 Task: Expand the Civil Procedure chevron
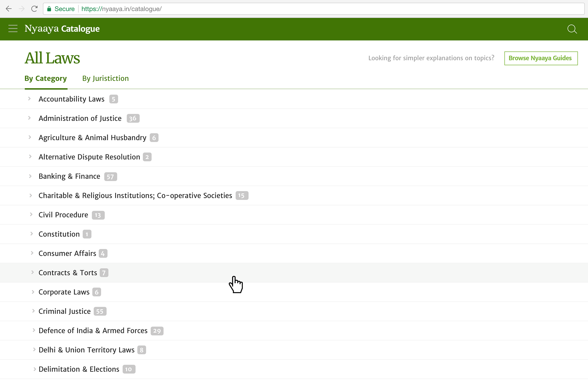tap(31, 214)
